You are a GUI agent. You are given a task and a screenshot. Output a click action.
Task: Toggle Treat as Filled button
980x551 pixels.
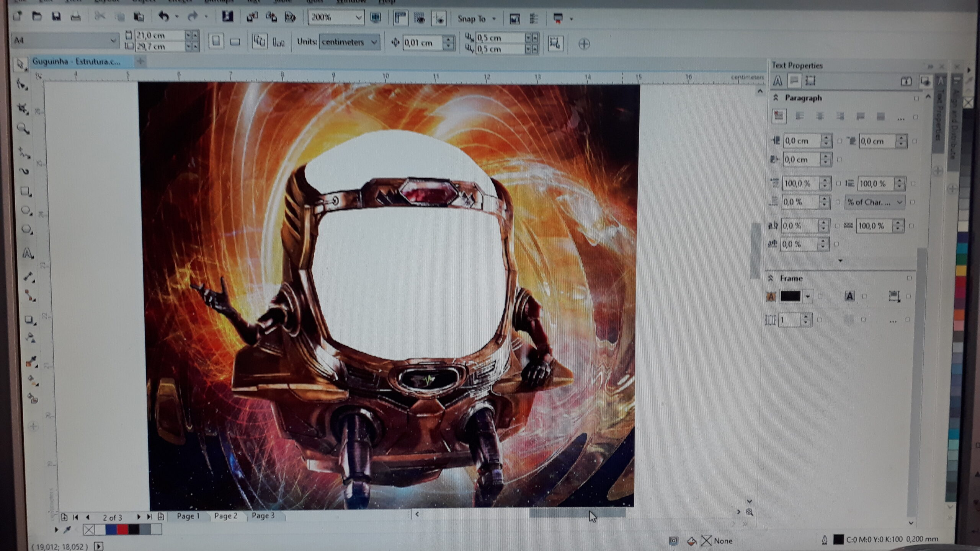(x=555, y=43)
